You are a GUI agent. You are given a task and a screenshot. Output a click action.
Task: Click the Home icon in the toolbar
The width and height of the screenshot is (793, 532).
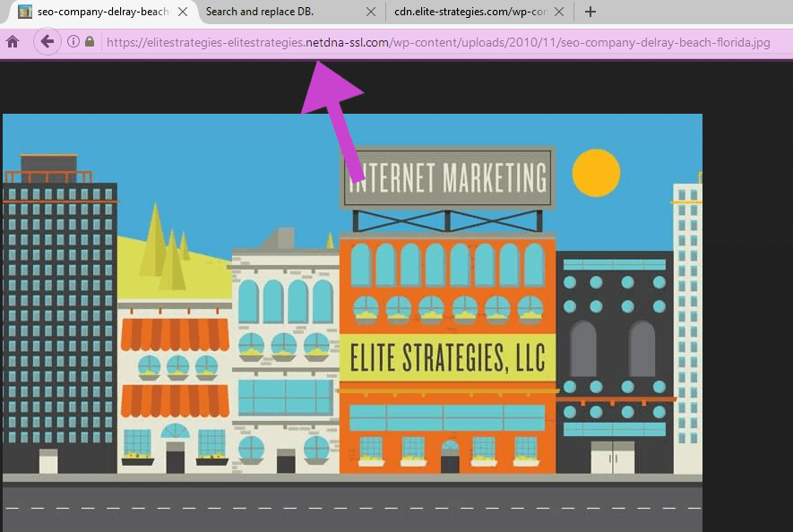pos(13,42)
